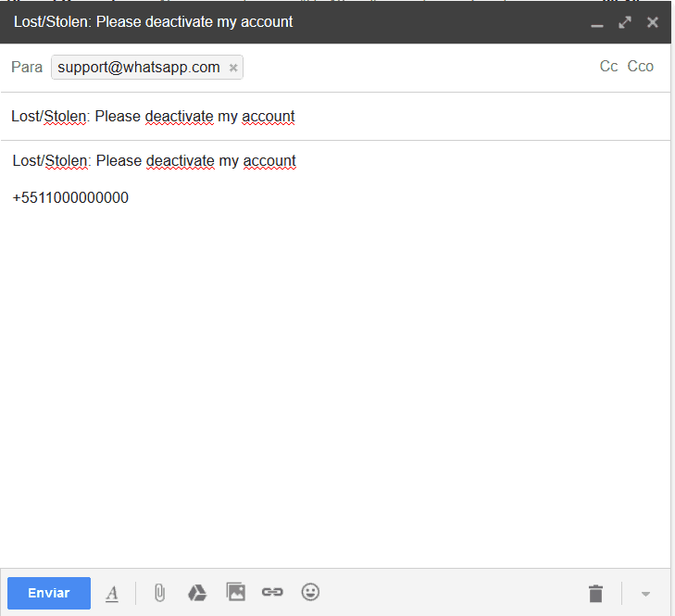The width and height of the screenshot is (675, 616).
Task: Click the compose window title bar text
Action: point(154,22)
